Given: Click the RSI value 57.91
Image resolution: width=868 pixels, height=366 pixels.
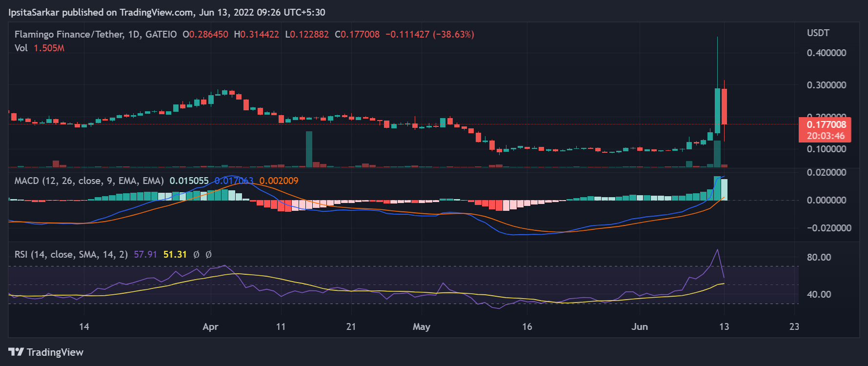Looking at the screenshot, I should click(x=145, y=254).
